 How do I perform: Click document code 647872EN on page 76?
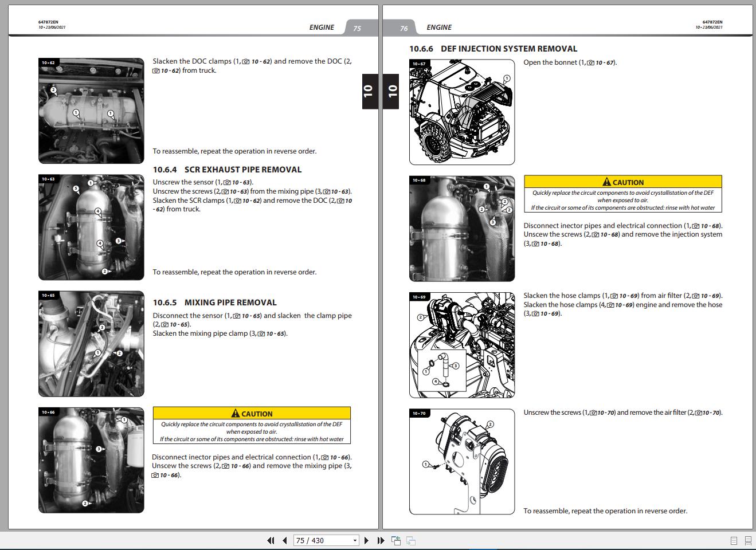[712, 22]
